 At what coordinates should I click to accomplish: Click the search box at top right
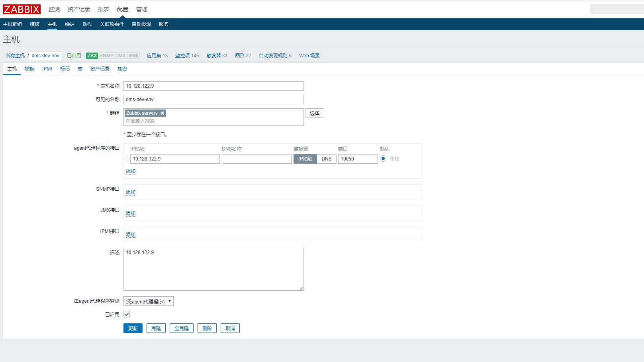click(x=617, y=9)
